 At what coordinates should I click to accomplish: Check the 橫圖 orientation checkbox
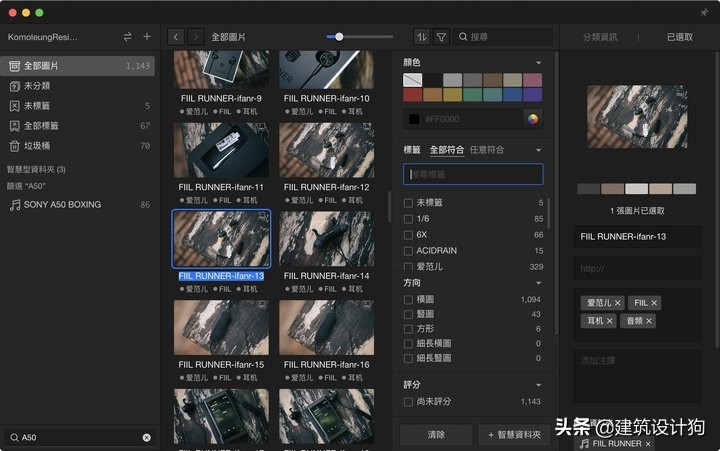[408, 300]
